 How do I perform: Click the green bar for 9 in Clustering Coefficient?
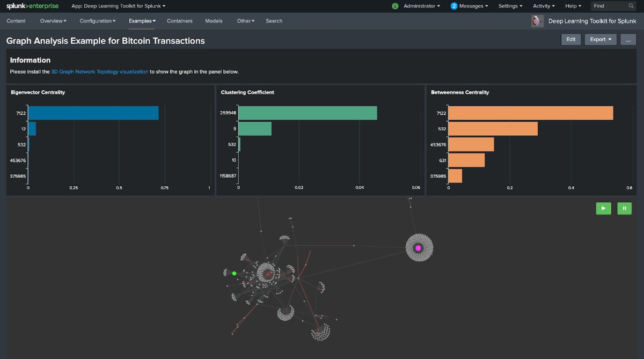coord(255,129)
